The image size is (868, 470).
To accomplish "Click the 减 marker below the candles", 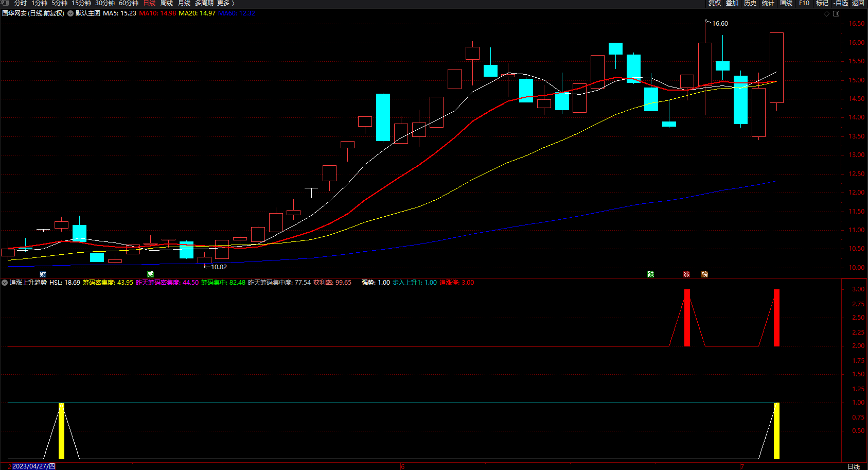I will tap(150, 274).
